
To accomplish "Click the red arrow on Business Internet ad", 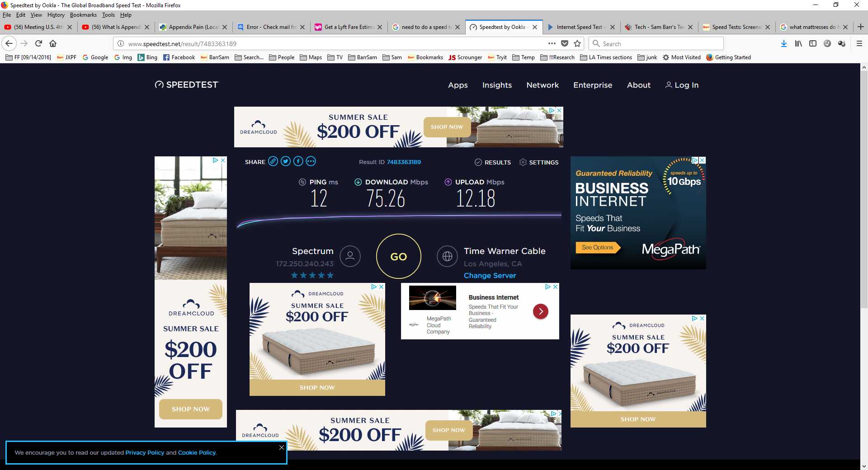I will click(x=541, y=311).
